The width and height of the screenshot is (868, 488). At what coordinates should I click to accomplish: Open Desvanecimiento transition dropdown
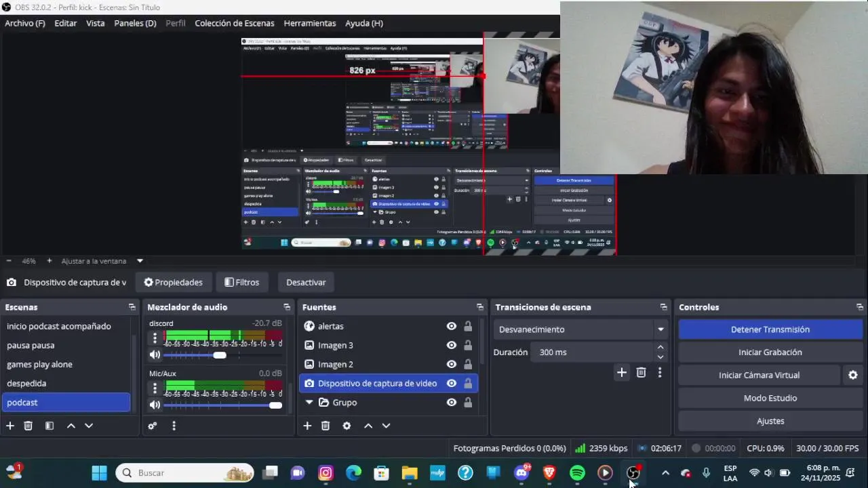(580, 329)
